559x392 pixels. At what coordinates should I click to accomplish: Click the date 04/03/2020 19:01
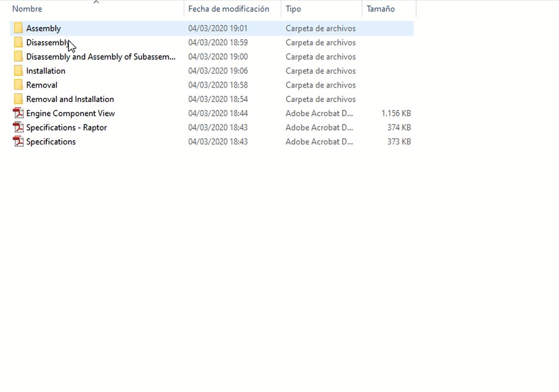point(218,28)
